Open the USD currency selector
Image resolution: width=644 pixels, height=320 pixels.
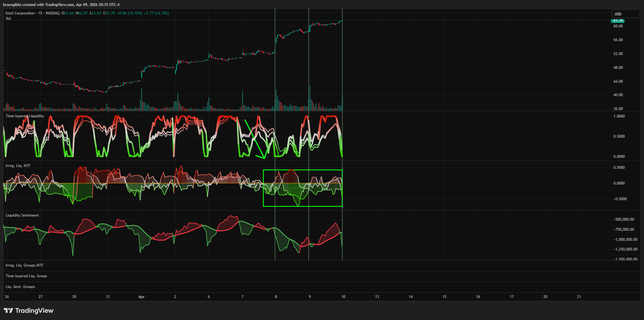click(x=625, y=14)
